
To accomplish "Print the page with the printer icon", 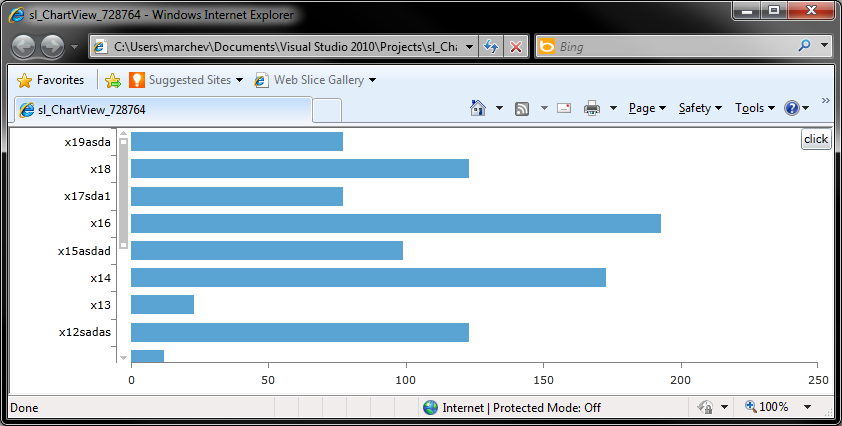I will pos(592,109).
